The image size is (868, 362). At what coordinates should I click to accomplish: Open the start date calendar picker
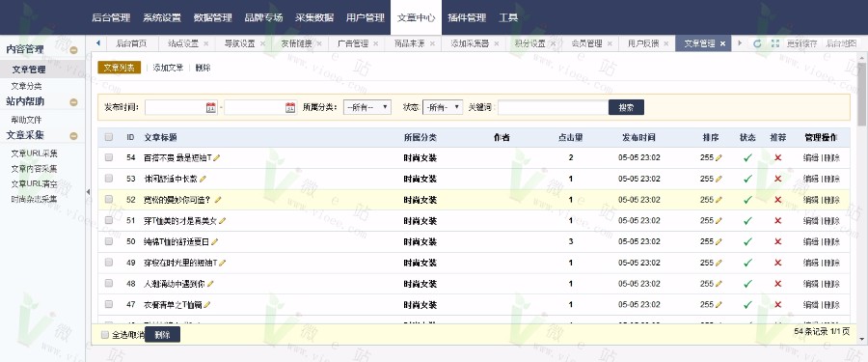211,107
